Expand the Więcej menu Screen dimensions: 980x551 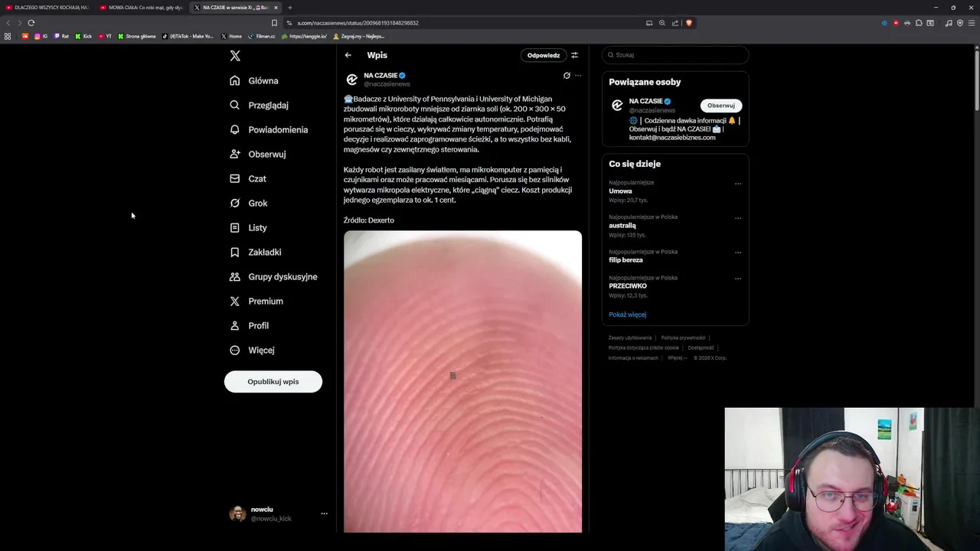(252, 350)
